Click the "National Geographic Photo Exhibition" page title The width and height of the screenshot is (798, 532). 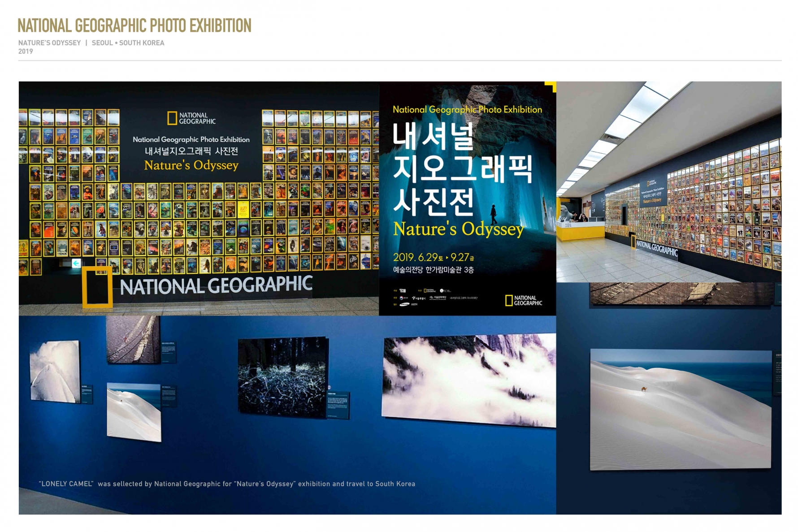click(x=134, y=26)
